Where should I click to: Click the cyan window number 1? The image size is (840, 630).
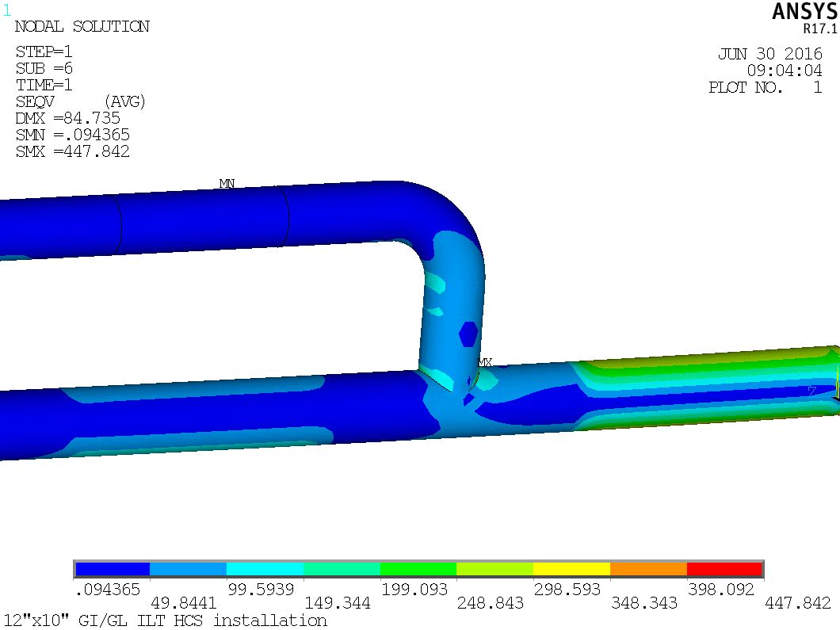click(7, 11)
